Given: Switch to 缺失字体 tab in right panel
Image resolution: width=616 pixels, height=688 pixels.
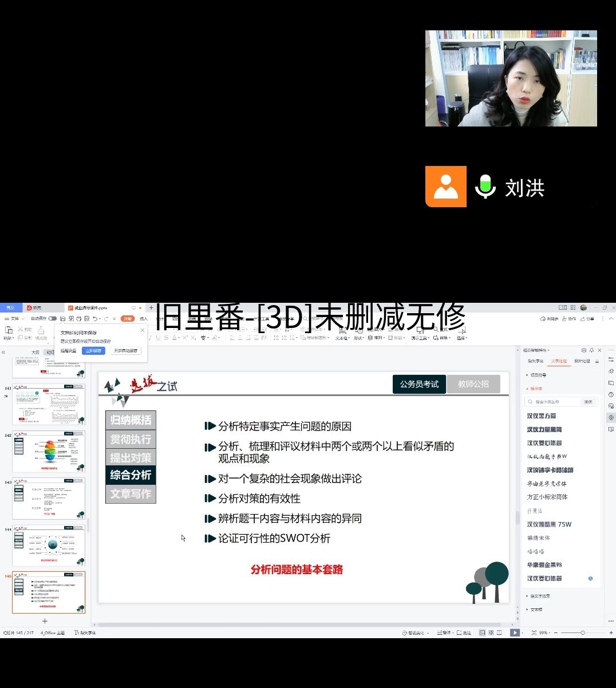Looking at the screenshot, I should point(536,361).
